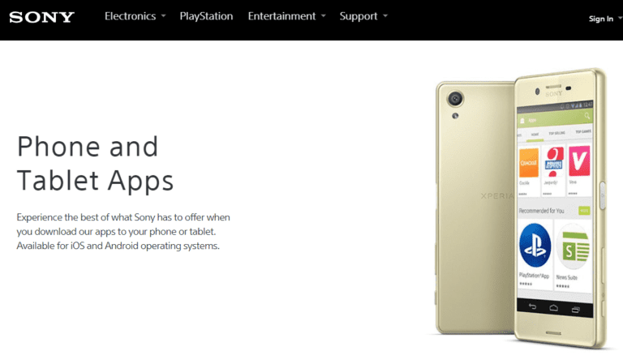The width and height of the screenshot is (623, 364).
Task: Tap the search magnifier in phone store
Action: [586, 115]
